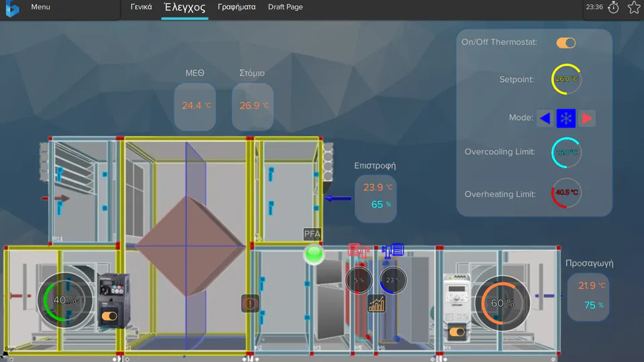Open the 5 % heating valve gauge
The height and width of the screenshot is (362, 644).
(358, 280)
